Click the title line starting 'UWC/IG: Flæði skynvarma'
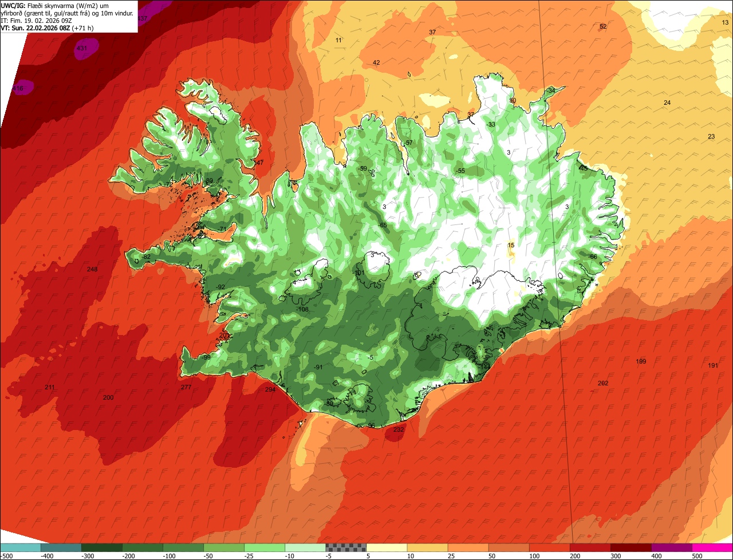The height and width of the screenshot is (560, 733). tap(55, 5)
